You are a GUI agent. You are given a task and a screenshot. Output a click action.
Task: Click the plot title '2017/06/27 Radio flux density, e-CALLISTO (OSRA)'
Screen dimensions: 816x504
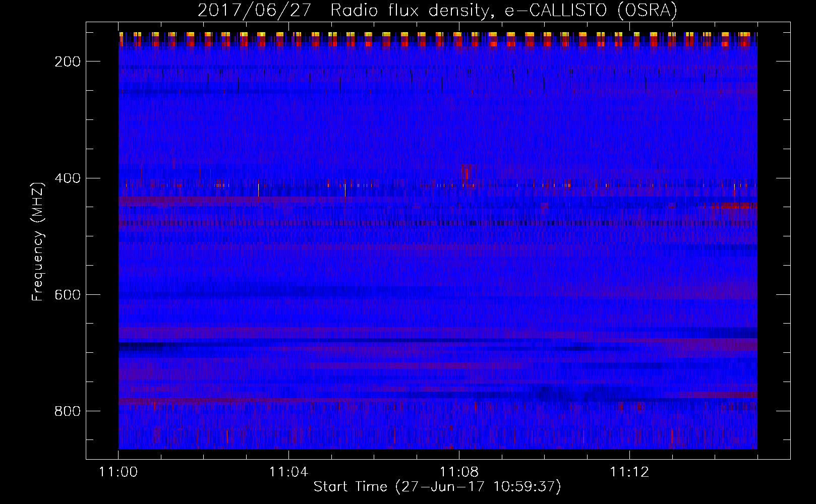[437, 10]
